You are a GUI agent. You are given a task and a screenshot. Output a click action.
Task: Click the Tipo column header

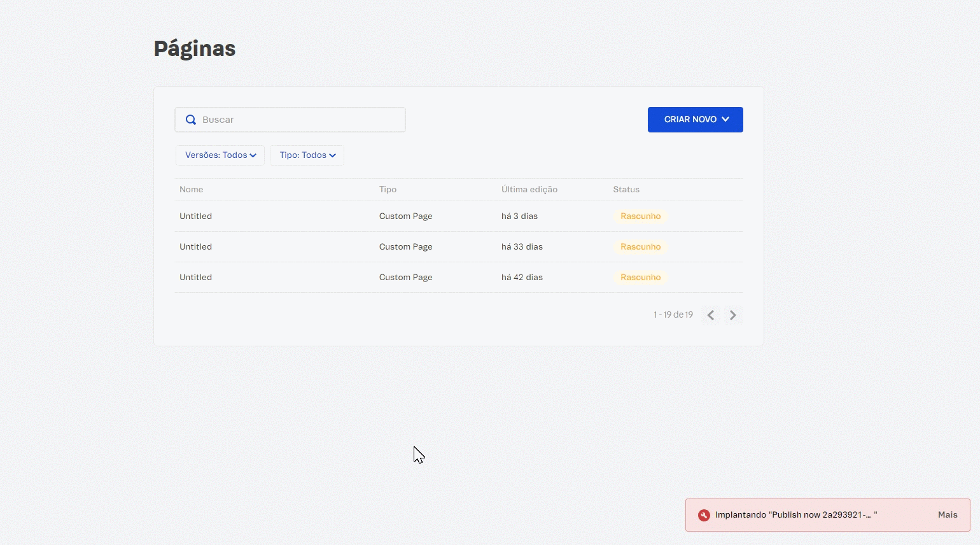[388, 189]
